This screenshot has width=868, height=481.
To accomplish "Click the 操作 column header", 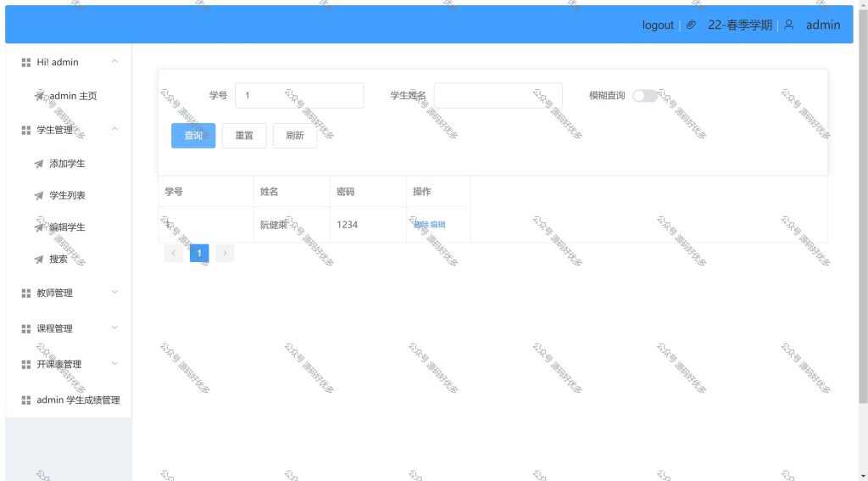I will pyautogui.click(x=438, y=192).
